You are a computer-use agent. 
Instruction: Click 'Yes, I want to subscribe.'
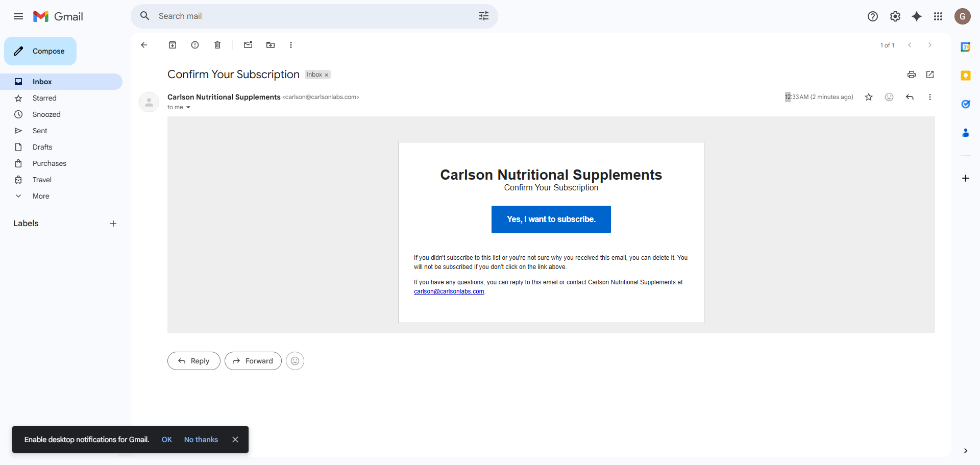coord(551,219)
